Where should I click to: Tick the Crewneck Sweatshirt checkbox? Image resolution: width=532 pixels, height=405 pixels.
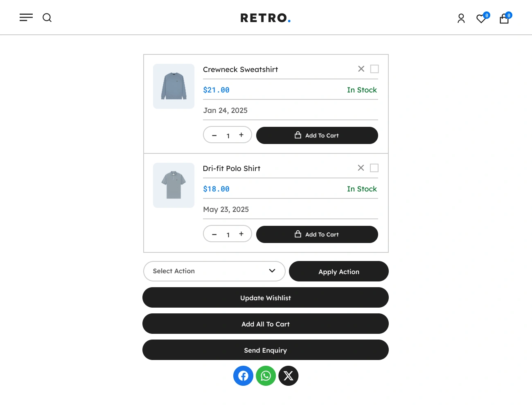pos(374,69)
